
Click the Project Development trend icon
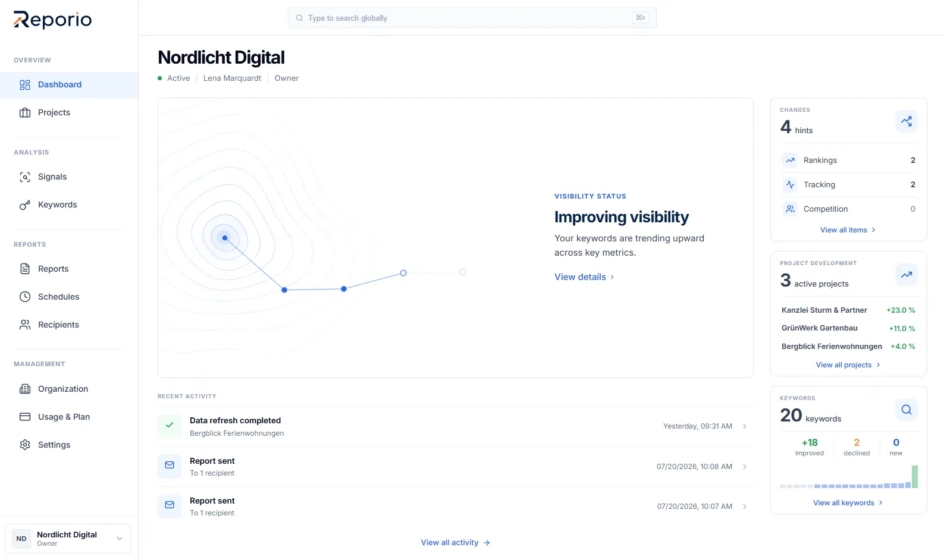tap(907, 275)
